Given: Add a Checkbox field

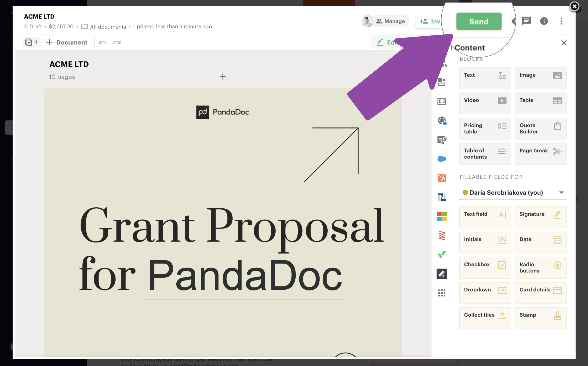Looking at the screenshot, I should pos(485,267).
